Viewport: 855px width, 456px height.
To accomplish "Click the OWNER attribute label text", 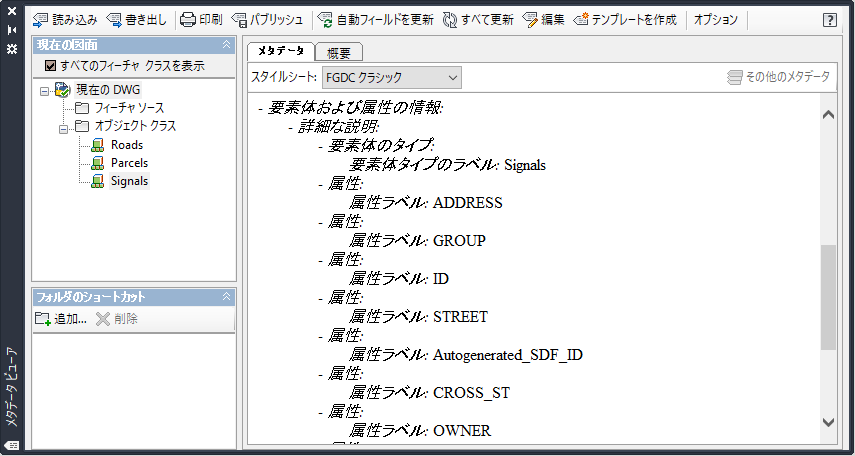I will pyautogui.click(x=462, y=431).
